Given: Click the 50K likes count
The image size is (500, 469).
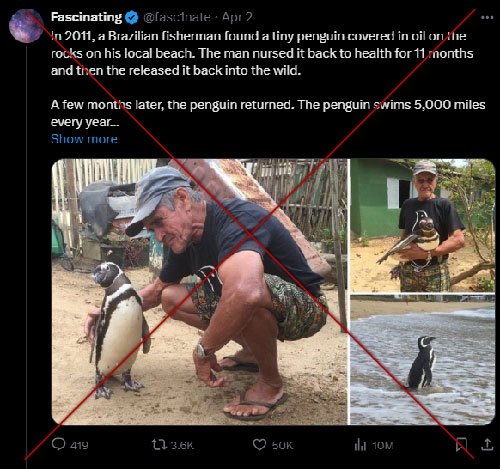Looking at the screenshot, I should (x=282, y=445).
